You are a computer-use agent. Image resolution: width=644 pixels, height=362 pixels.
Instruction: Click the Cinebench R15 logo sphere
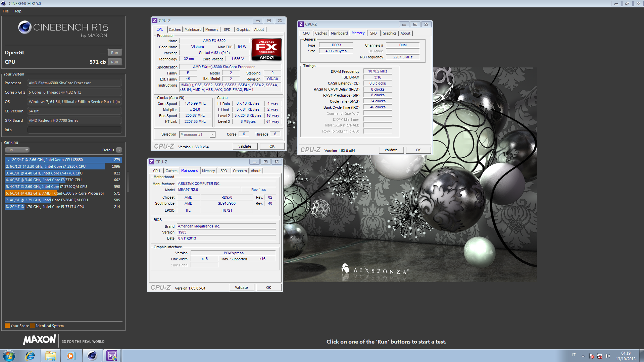25,27
